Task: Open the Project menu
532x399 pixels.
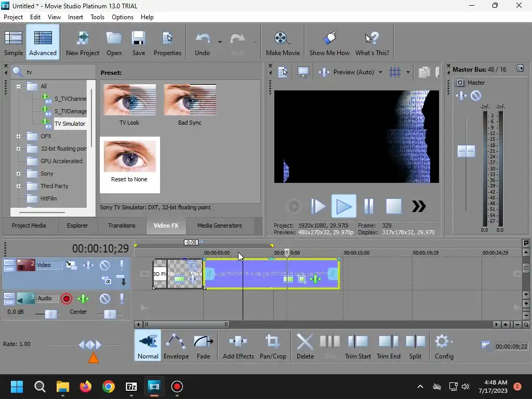Action: pos(13,17)
